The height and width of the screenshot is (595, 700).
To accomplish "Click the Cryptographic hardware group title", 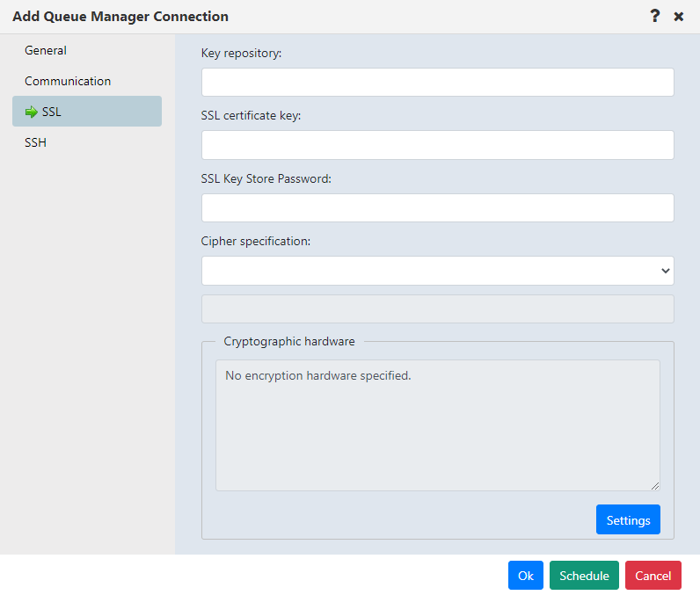I will (x=289, y=341).
